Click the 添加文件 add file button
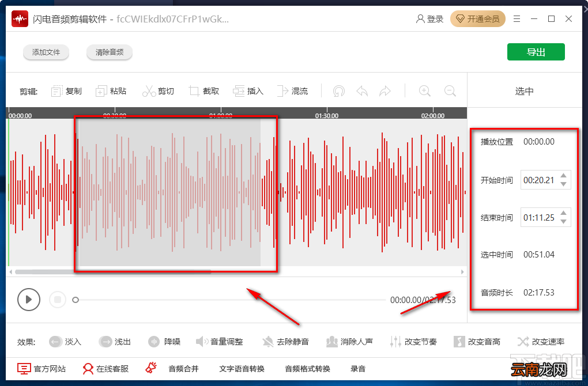The width and height of the screenshot is (588, 386). (46, 52)
